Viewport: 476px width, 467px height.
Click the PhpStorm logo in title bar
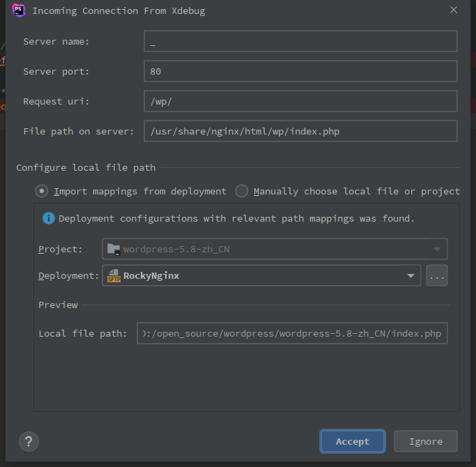19,10
